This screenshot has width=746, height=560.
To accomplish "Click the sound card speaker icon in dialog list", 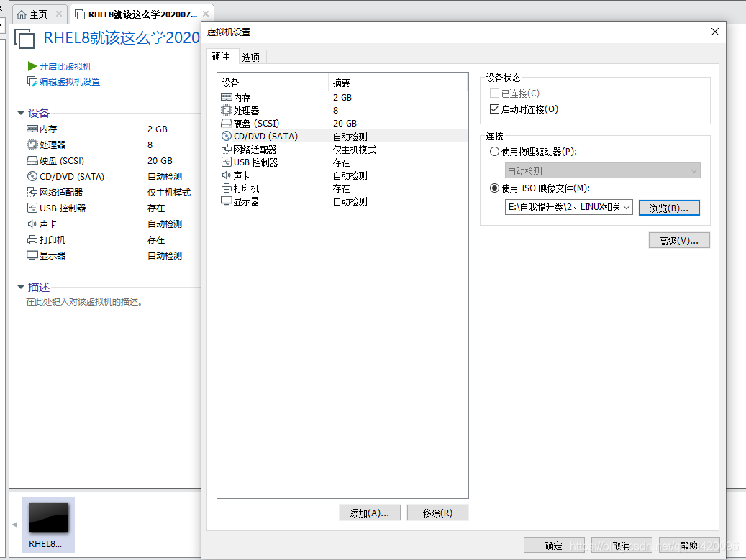I will tap(227, 175).
